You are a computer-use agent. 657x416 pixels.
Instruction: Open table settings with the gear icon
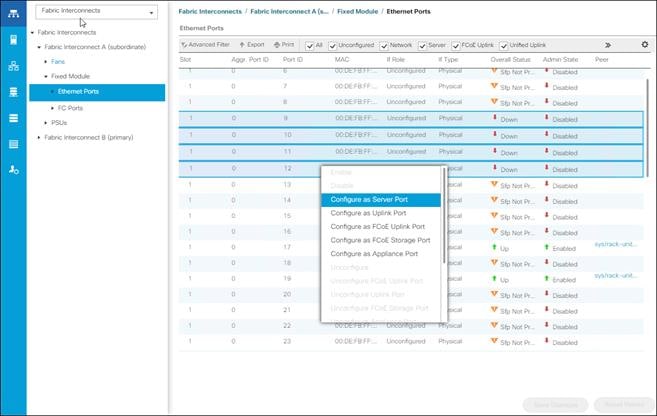click(644, 44)
